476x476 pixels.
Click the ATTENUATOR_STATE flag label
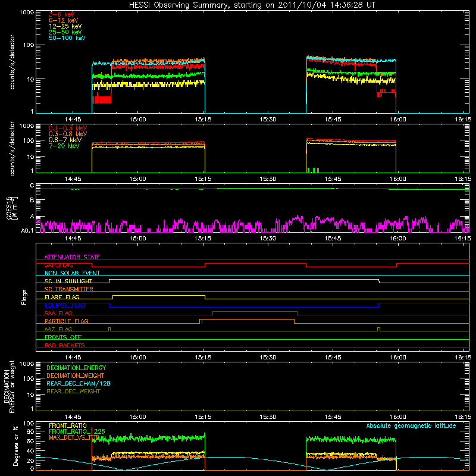tap(72, 257)
